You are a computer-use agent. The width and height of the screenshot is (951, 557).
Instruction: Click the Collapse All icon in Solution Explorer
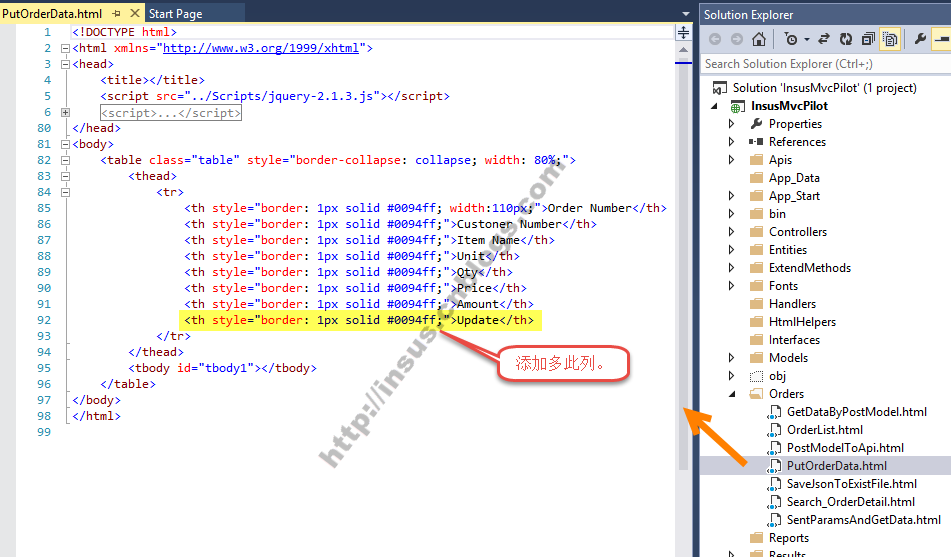(868, 39)
